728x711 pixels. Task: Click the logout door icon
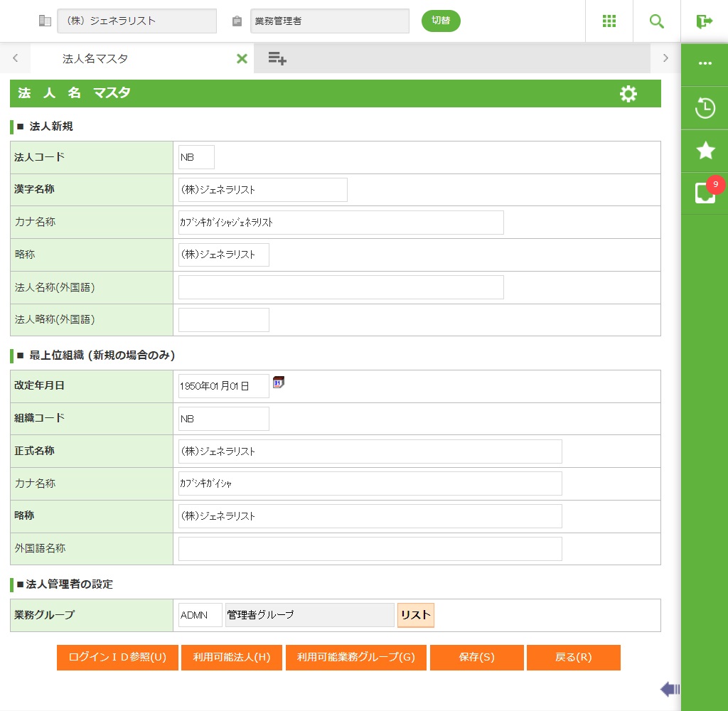coord(705,21)
